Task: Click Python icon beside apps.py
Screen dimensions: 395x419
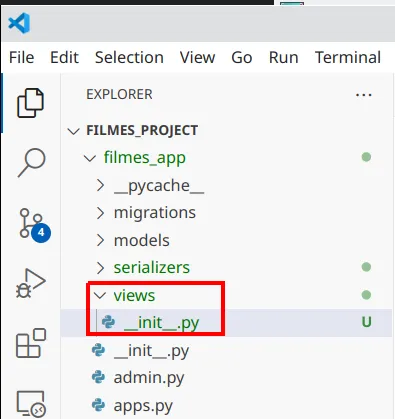Action: click(98, 405)
